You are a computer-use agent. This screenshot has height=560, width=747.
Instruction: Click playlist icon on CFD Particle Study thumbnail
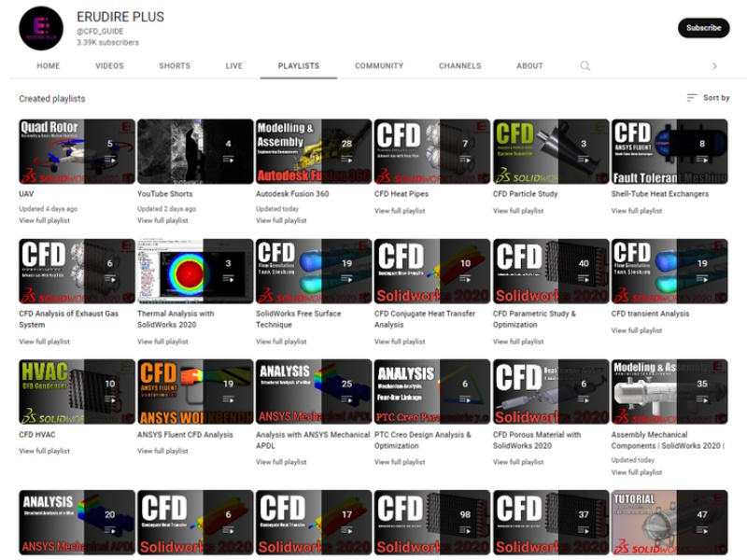pyautogui.click(x=584, y=161)
